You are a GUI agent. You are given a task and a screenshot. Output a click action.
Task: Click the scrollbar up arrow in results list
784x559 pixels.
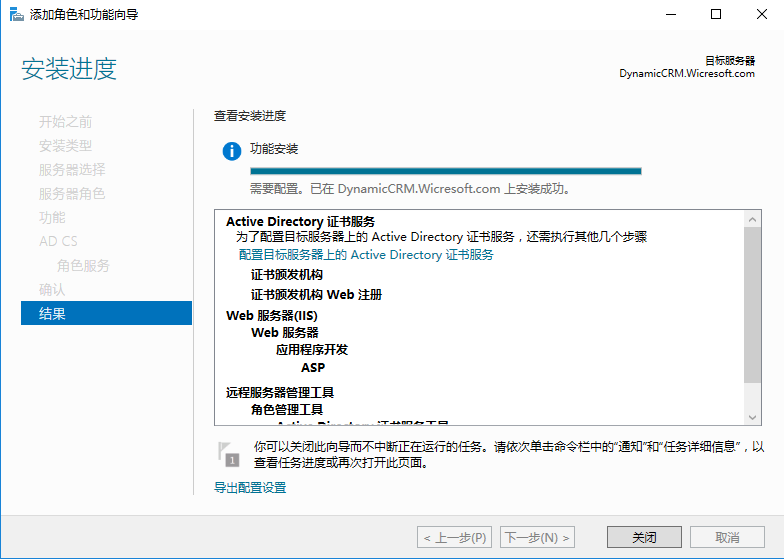click(752, 219)
